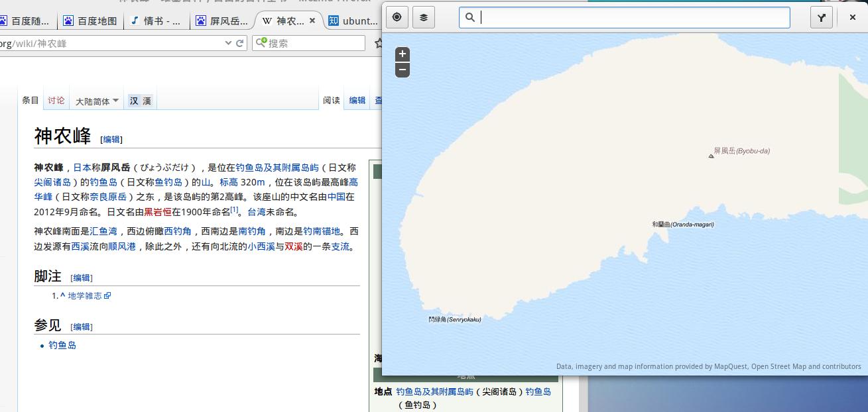Image resolution: width=868 pixels, height=412 pixels.
Task: Reload the page in Firefox address bar
Action: click(x=240, y=43)
